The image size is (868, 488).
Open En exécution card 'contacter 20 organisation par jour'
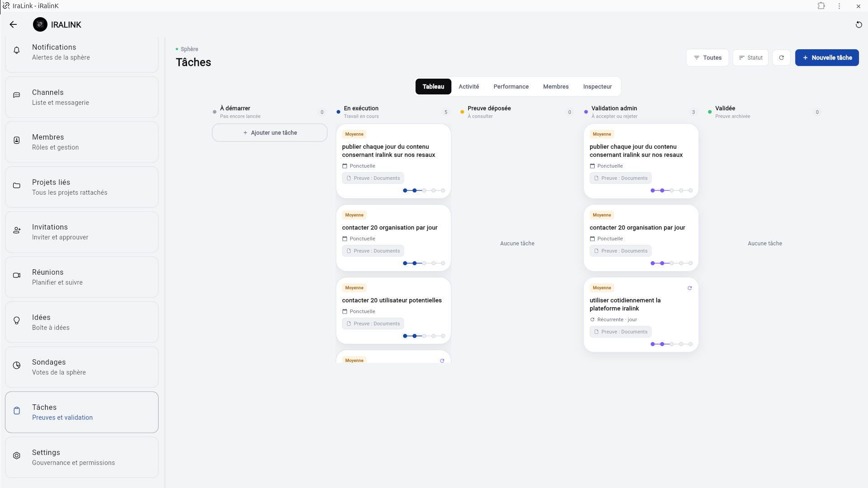point(394,238)
